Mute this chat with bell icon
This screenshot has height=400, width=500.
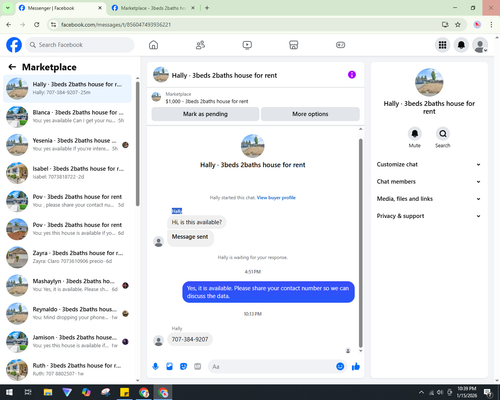click(414, 134)
